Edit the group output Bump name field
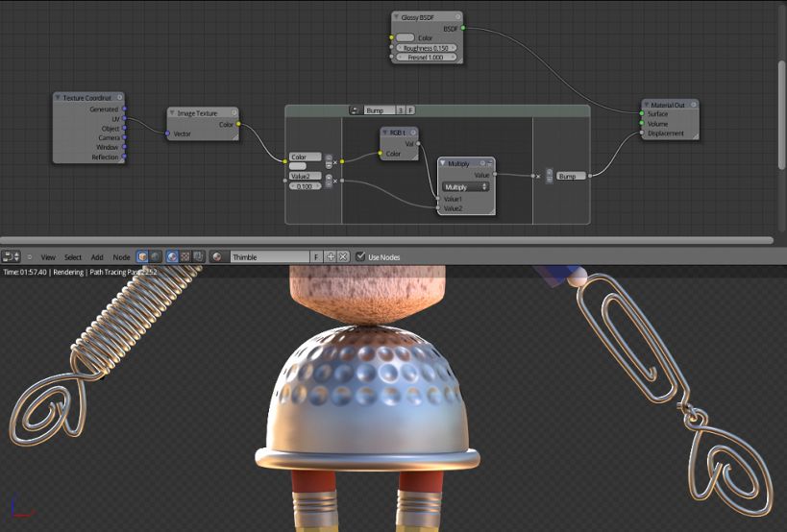The height and width of the screenshot is (532, 787). [x=571, y=176]
